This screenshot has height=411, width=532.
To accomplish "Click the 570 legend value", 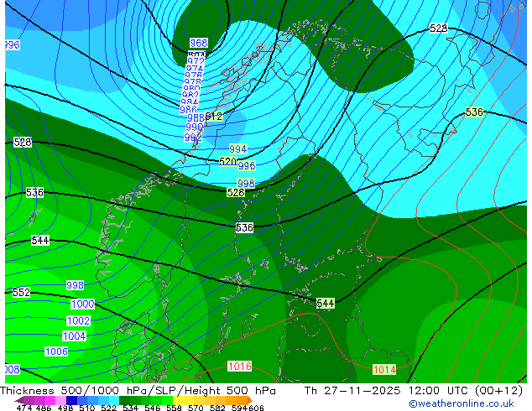I will [x=196, y=408].
